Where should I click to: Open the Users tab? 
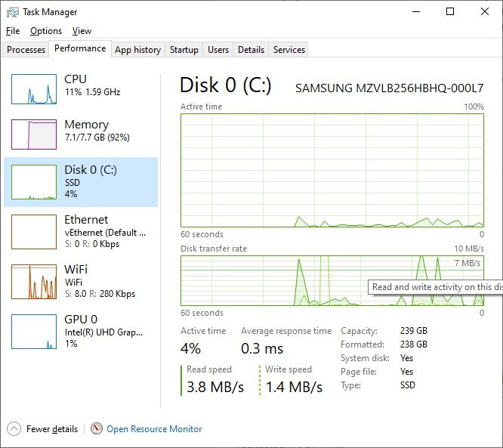pyautogui.click(x=218, y=50)
